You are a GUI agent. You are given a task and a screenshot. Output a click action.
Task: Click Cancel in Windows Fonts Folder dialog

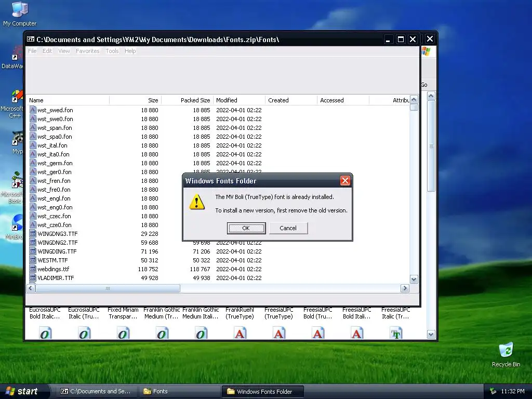(288, 228)
